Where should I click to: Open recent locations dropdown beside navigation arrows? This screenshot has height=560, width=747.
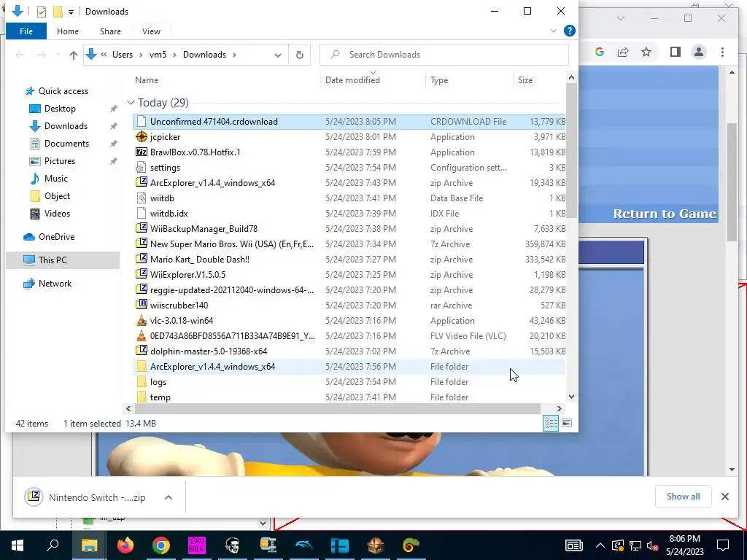click(x=58, y=55)
